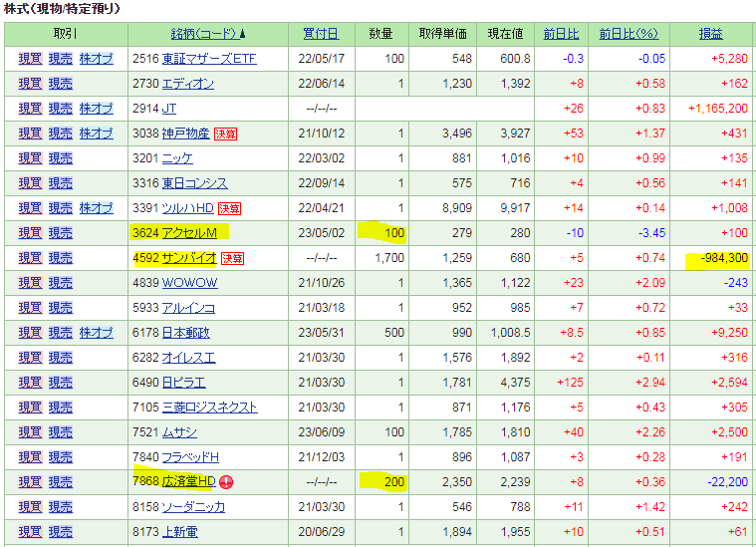Click 株オプ for 東証マザーズETF row
Screen dimensions: 756x547
click(97, 59)
